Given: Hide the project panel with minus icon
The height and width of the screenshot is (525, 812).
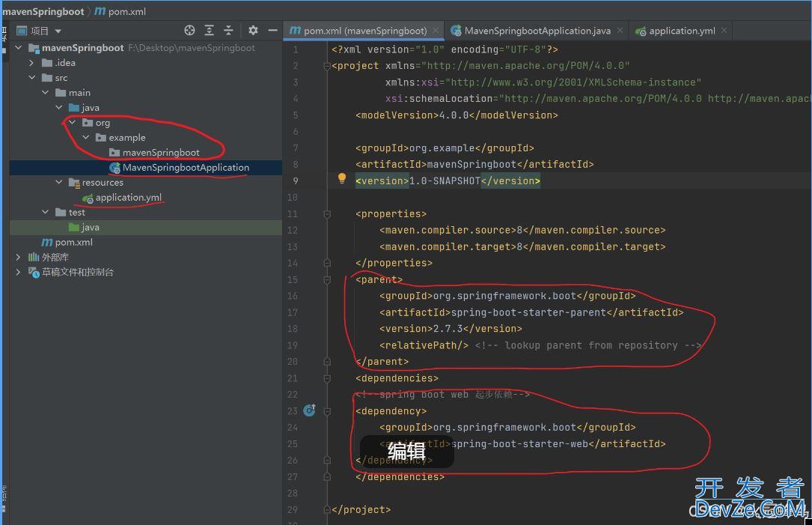Looking at the screenshot, I should pos(272,31).
